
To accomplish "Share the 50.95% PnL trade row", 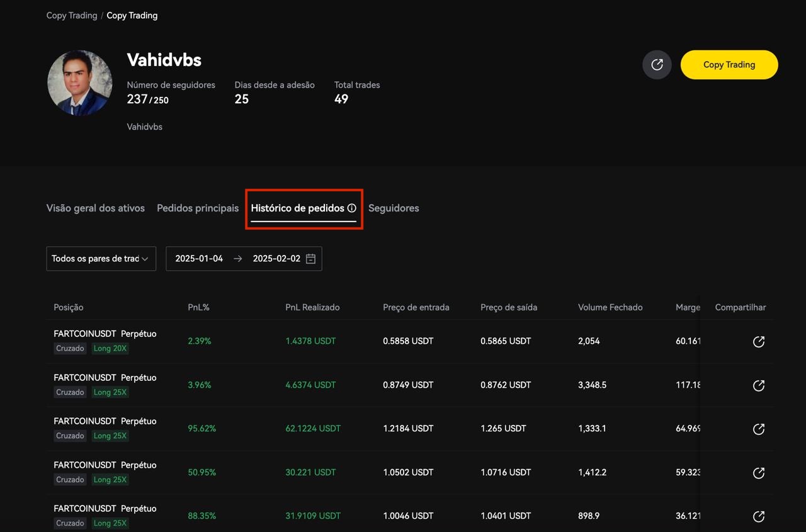I will click(758, 473).
